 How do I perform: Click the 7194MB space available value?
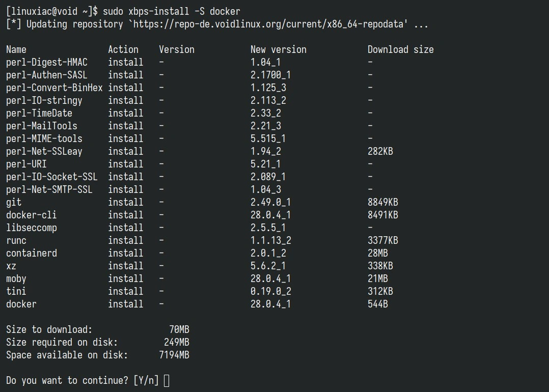click(x=174, y=355)
